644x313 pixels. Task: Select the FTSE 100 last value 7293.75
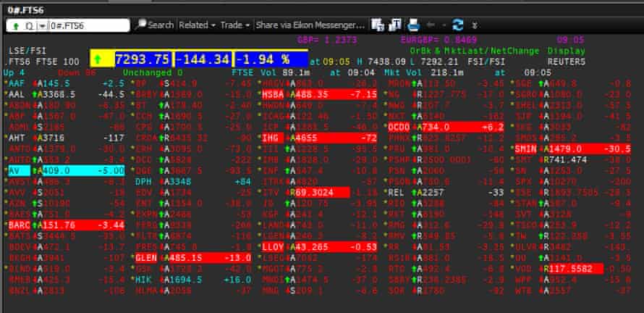(143, 59)
